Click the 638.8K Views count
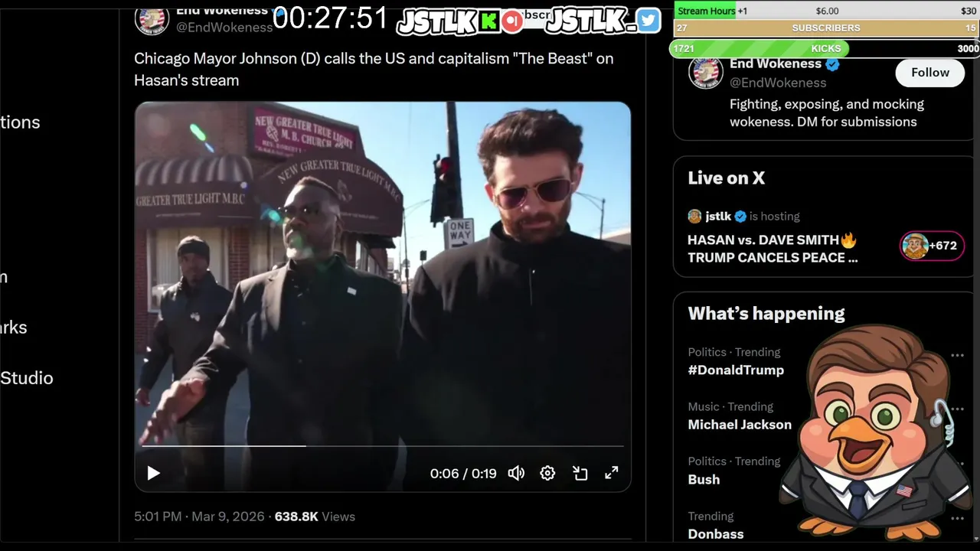Image resolution: width=980 pixels, height=551 pixels. point(315,517)
